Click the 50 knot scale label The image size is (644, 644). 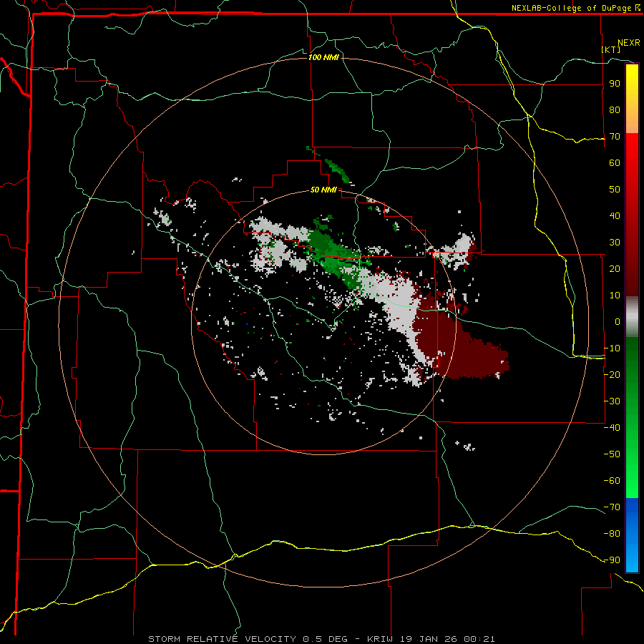pos(615,190)
